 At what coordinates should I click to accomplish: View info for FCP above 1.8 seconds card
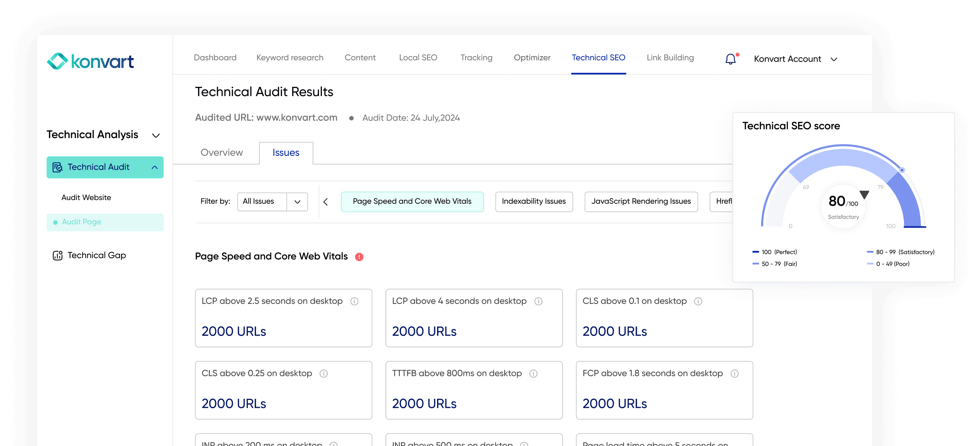(x=734, y=373)
